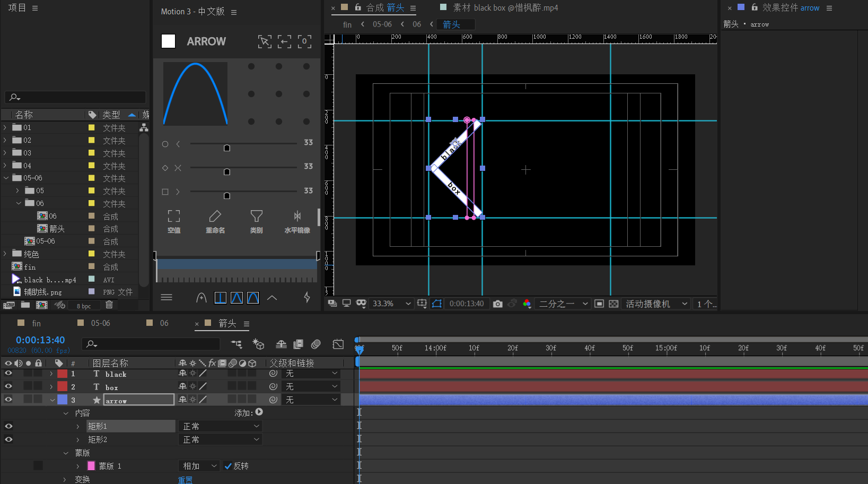Open Motion 3 bottom hamburger menu
Image resolution: width=868 pixels, height=484 pixels.
pos(166,297)
